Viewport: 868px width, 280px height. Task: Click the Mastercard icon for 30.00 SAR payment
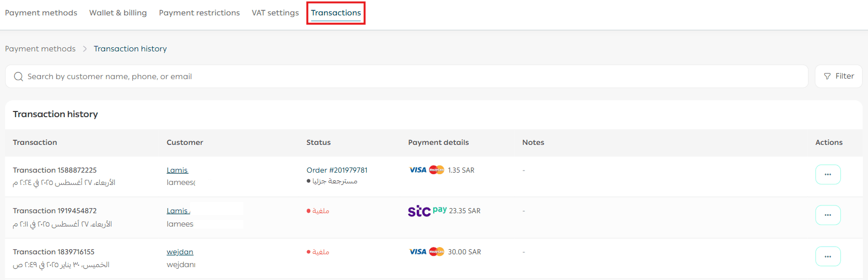point(437,252)
